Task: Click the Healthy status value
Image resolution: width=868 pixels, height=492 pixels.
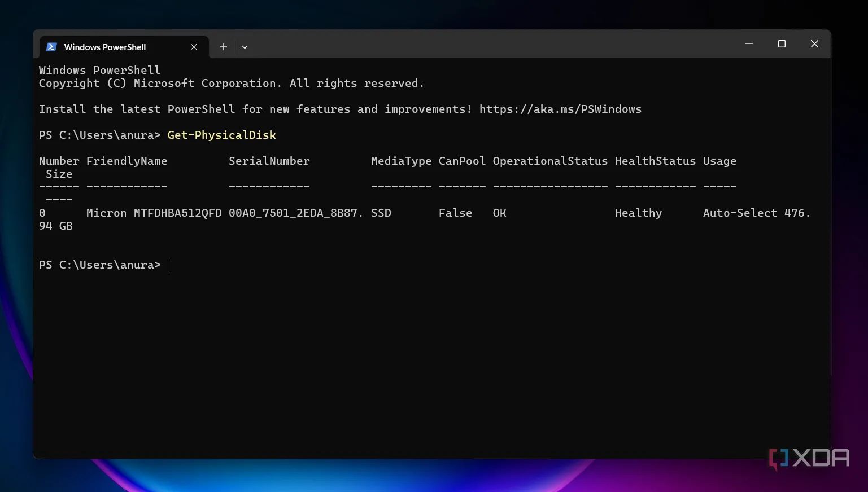Action: [x=638, y=213]
